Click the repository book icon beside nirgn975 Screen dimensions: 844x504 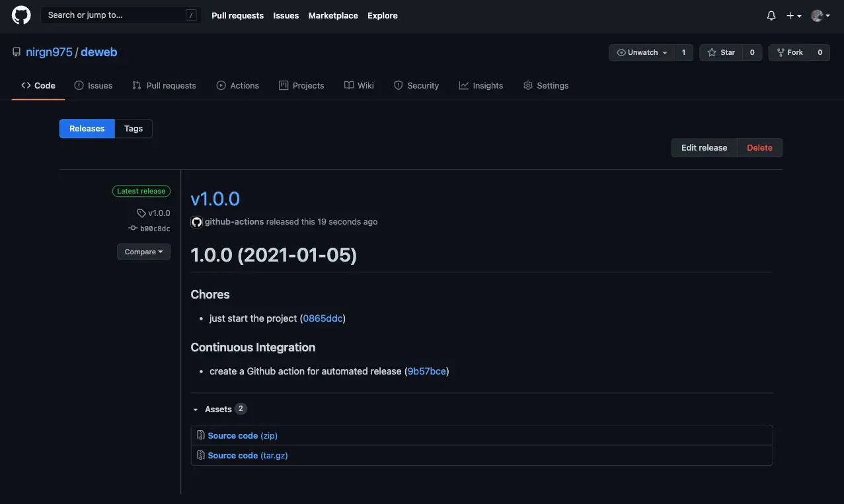click(x=16, y=51)
